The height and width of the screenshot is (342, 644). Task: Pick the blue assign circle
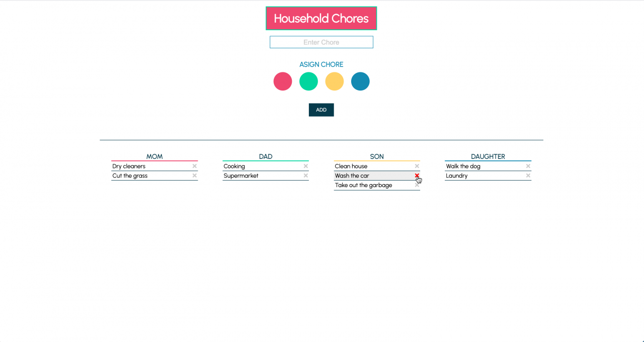pos(360,81)
